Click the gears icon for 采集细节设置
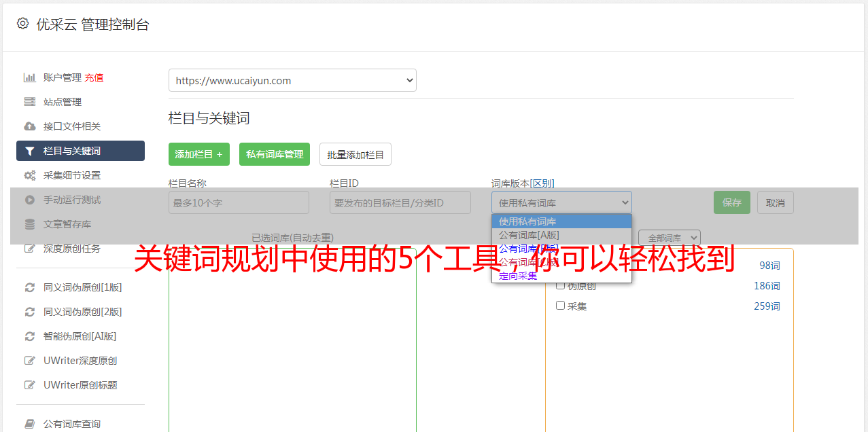Image resolution: width=868 pixels, height=432 pixels. point(30,175)
